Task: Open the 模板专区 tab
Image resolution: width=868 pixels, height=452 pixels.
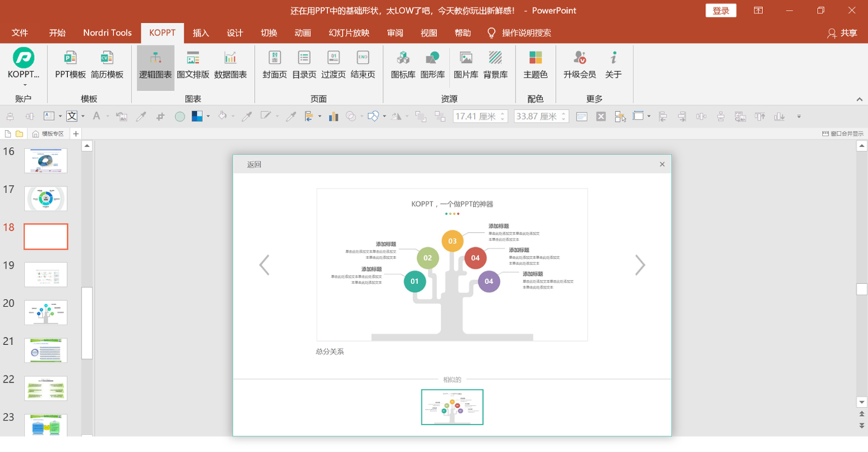Action: (x=48, y=134)
